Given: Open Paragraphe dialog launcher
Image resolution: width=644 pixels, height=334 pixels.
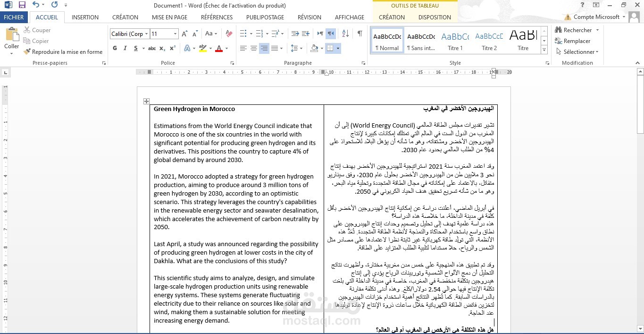Looking at the screenshot, I should coord(363,63).
